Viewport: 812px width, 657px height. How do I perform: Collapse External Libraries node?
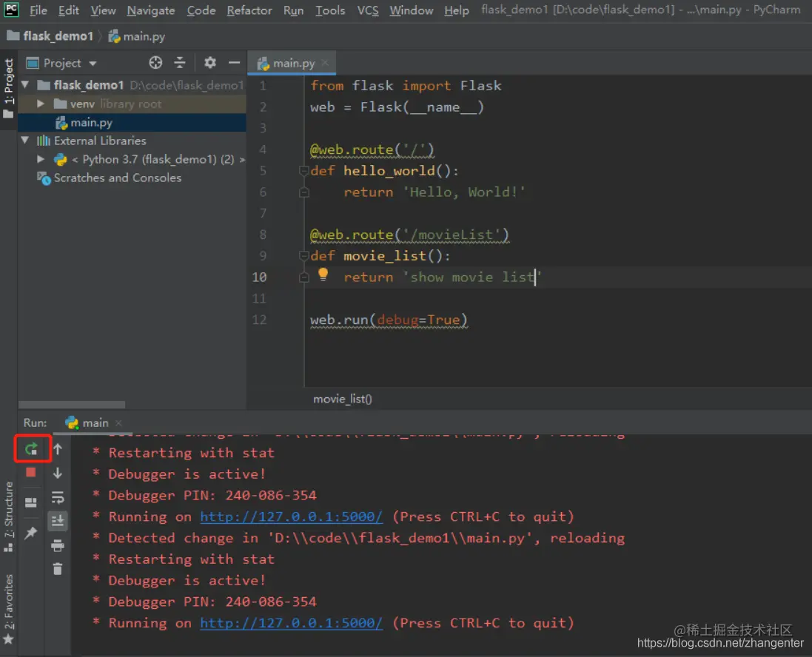point(25,141)
